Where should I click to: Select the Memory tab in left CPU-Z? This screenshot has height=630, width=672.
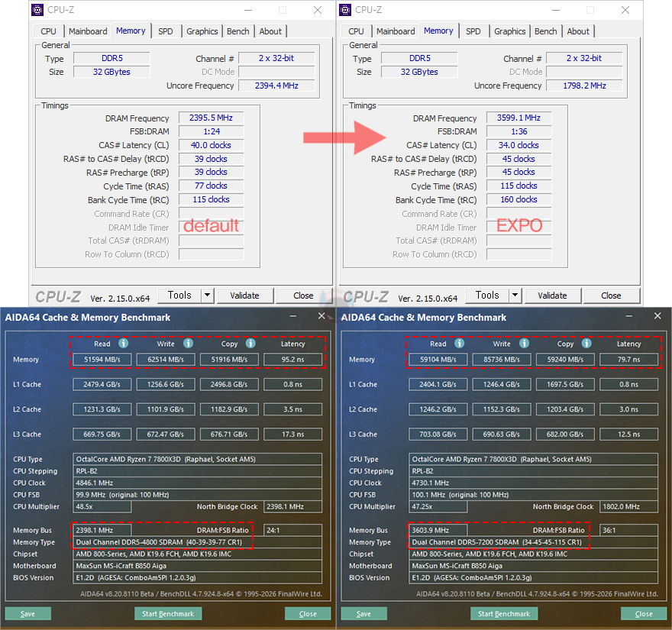coord(131,31)
